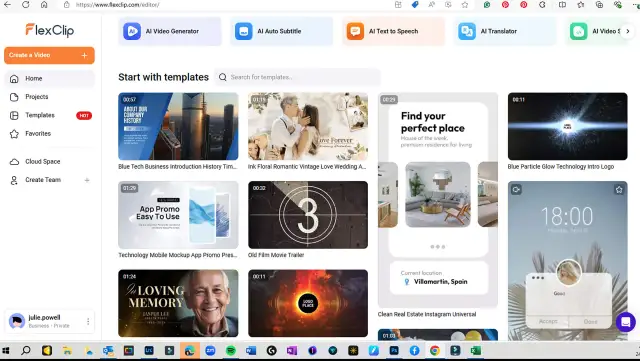
Task: Click the template search field
Action: (298, 77)
